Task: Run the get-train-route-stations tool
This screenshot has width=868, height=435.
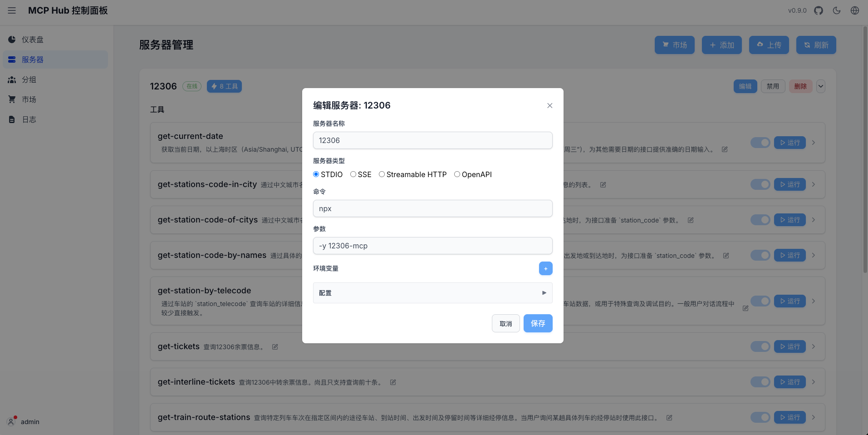Action: (790, 417)
